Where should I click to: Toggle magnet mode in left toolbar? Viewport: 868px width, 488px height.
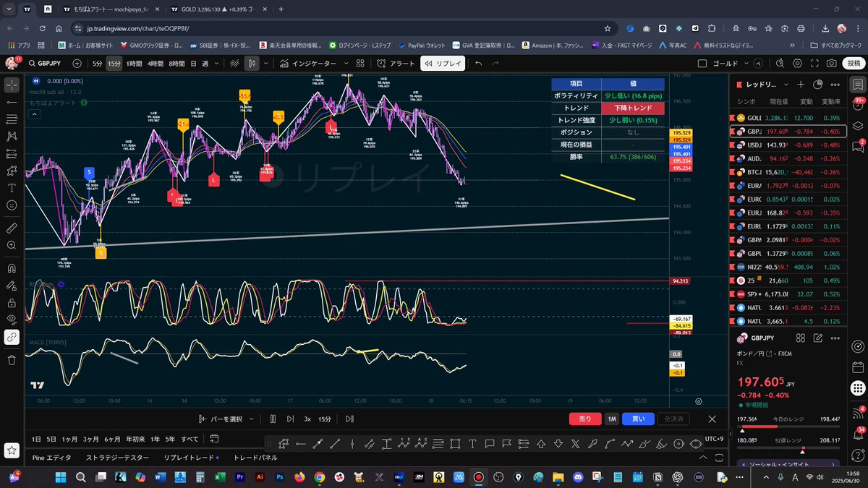point(12,268)
